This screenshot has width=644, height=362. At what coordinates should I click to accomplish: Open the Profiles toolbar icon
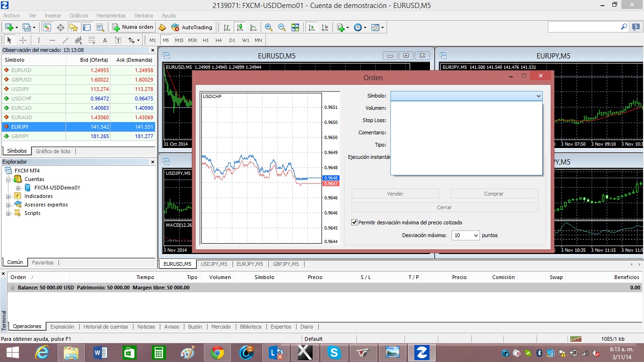[x=27, y=27]
